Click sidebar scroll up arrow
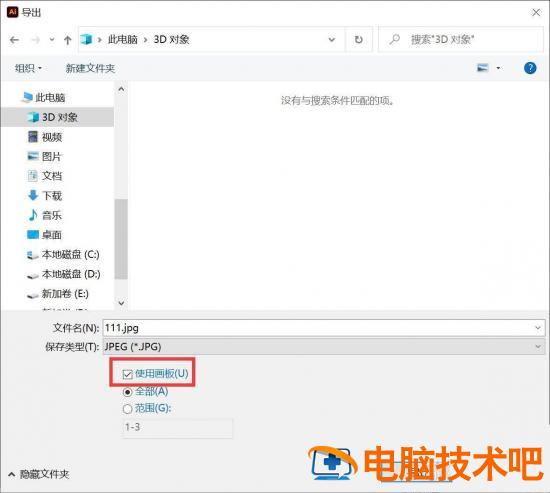Screen dimensions: 550x493 coord(121,89)
